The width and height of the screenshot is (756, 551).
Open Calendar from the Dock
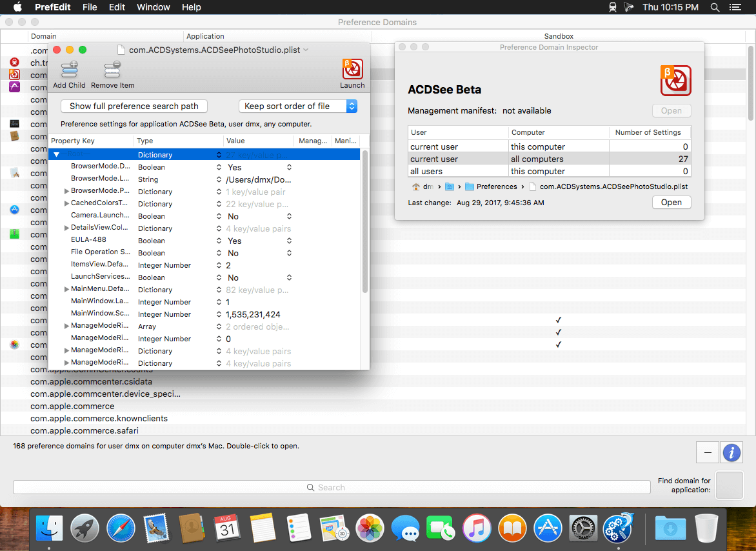tap(227, 528)
